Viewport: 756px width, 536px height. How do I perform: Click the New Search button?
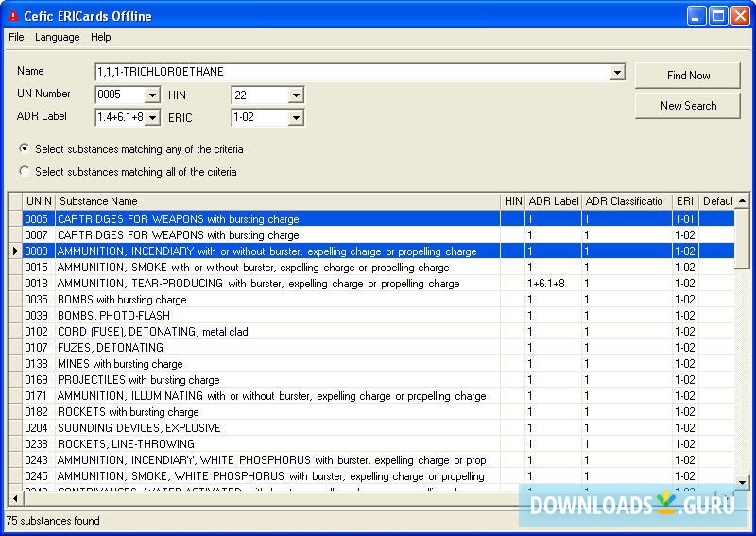pos(688,106)
